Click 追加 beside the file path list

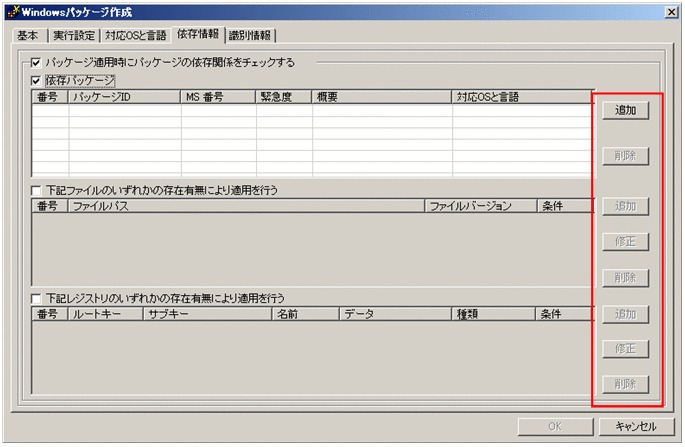626,206
